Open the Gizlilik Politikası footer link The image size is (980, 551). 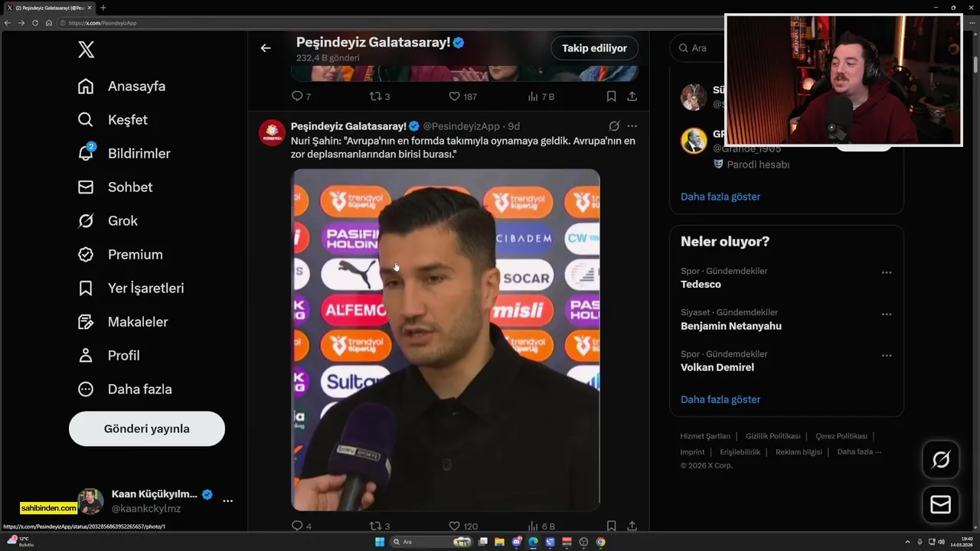pos(773,436)
